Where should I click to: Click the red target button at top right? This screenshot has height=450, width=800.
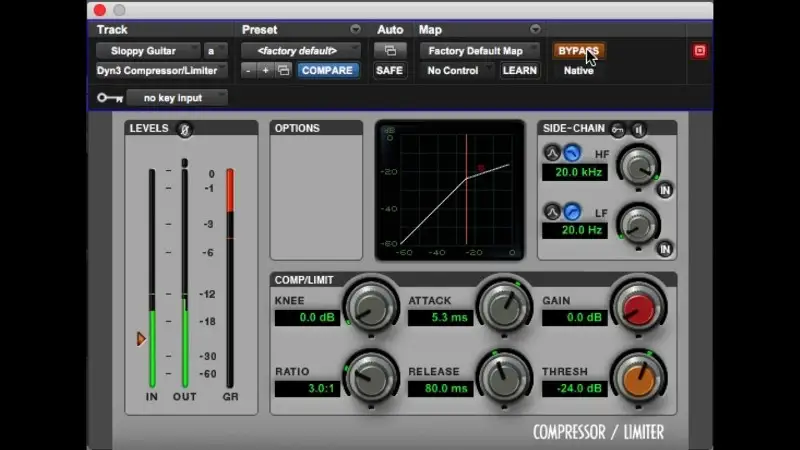click(x=699, y=51)
